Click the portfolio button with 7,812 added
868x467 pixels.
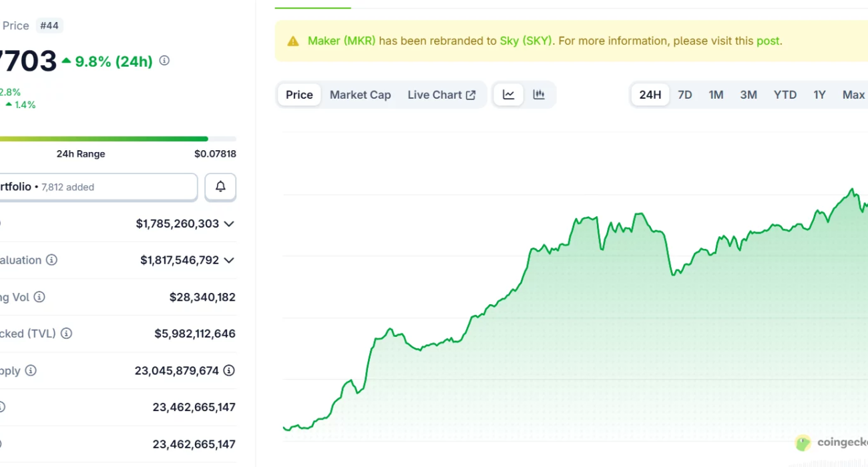[97, 187]
